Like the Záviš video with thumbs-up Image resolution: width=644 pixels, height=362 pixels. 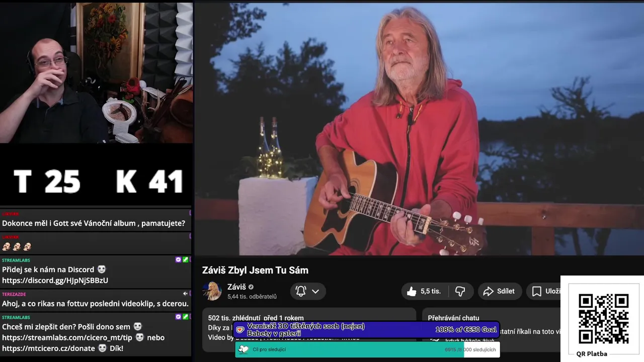412,291
